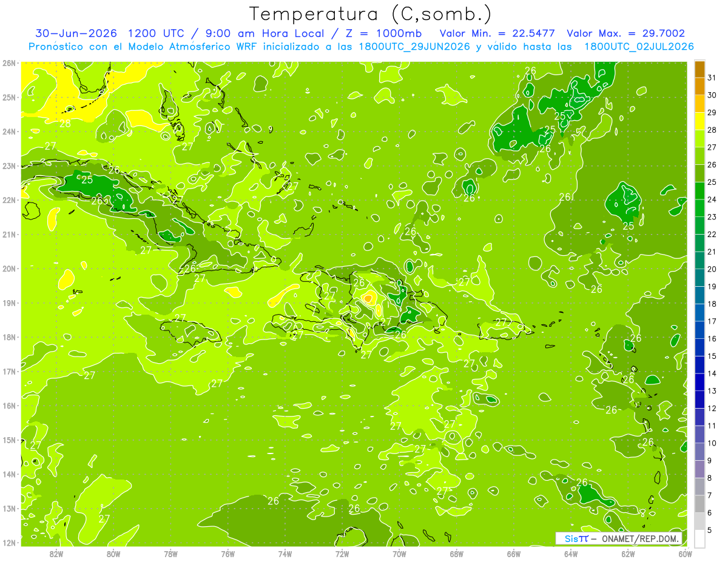Click longitude axis label '74W'

tap(285, 554)
